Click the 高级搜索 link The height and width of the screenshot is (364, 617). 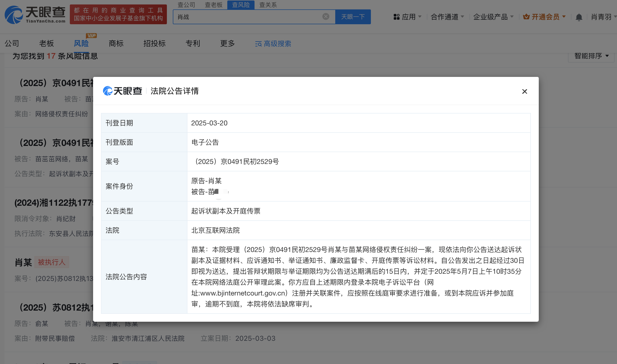tap(277, 44)
